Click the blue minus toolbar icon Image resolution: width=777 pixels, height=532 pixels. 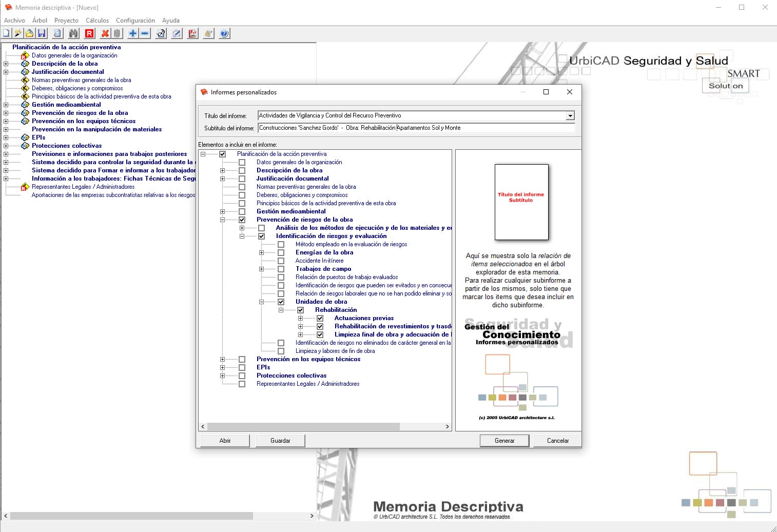(x=145, y=33)
